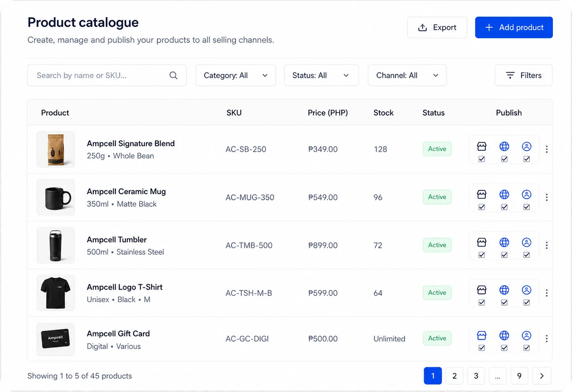
Task: Uncheck store channel checkbox for Logo T-Shirt
Action: click(x=481, y=303)
